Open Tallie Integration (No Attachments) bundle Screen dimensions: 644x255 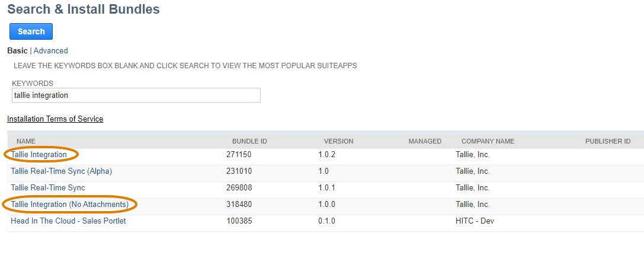(x=69, y=205)
